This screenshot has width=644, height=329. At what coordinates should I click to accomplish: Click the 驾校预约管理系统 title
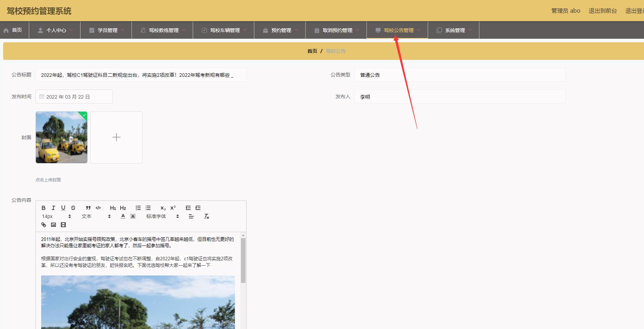pyautogui.click(x=39, y=11)
